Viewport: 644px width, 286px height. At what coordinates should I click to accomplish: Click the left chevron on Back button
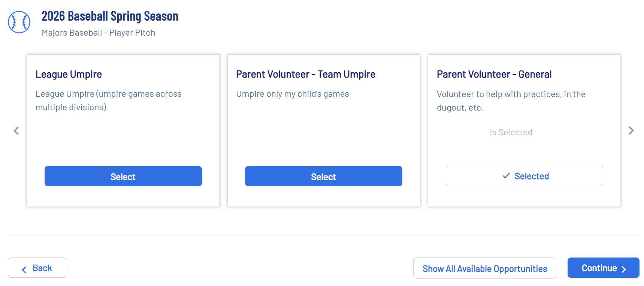click(x=24, y=270)
